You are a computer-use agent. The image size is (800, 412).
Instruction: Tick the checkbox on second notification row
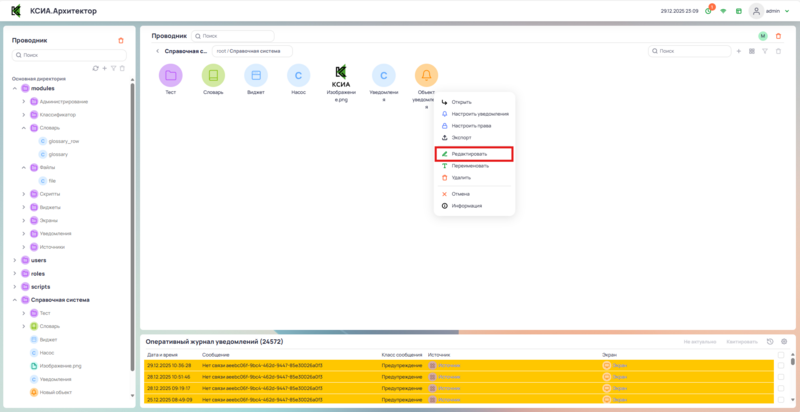point(780,377)
